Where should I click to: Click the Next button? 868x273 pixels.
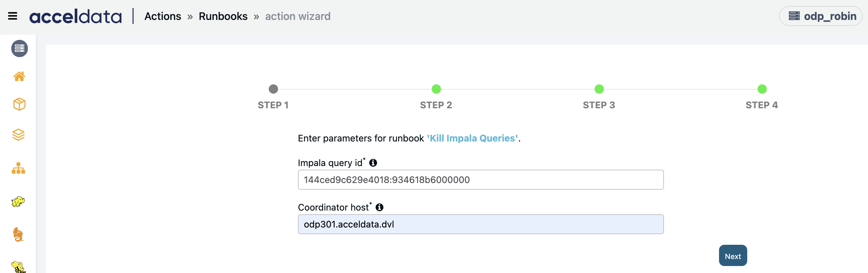[733, 256]
